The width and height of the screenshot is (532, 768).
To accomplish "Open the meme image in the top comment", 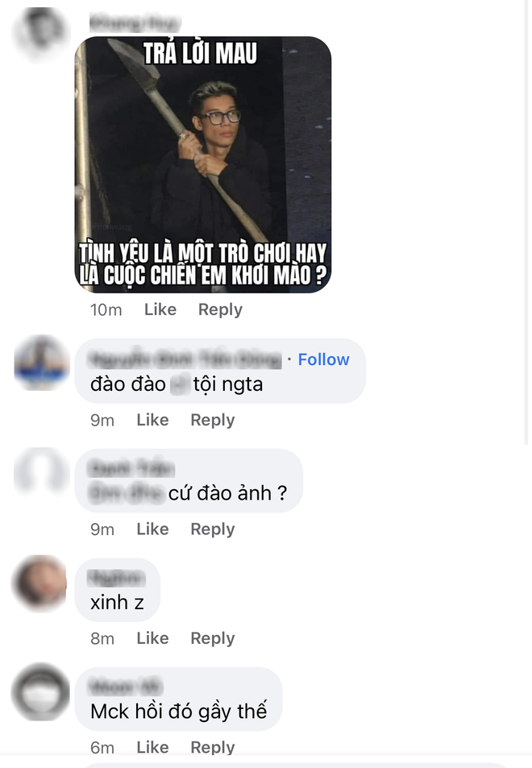I will click(x=203, y=164).
